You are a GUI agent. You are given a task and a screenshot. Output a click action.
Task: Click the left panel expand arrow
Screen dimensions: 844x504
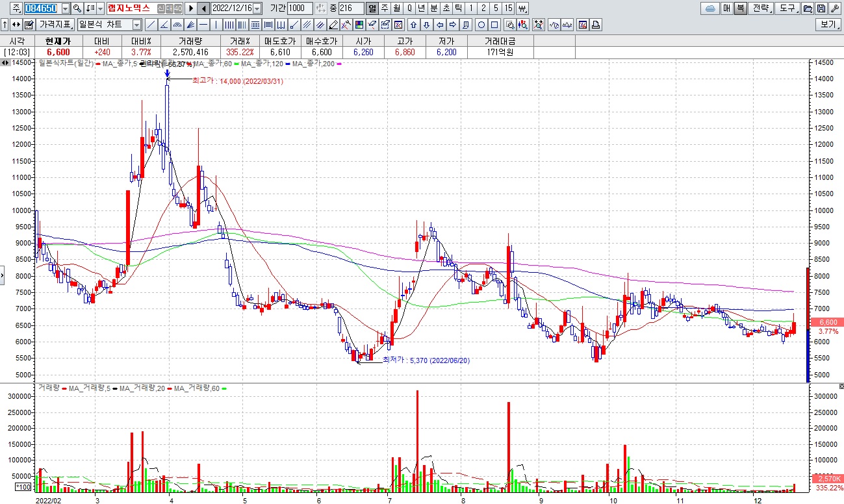[3, 276]
